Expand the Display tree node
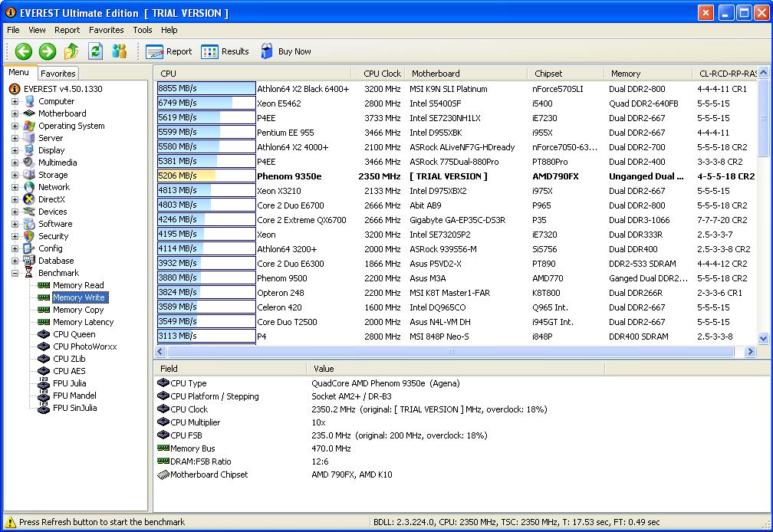The width and height of the screenshot is (773, 532). click(x=15, y=151)
